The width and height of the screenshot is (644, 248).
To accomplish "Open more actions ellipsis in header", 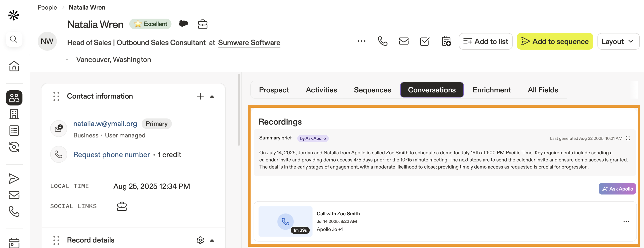I will click(x=361, y=41).
